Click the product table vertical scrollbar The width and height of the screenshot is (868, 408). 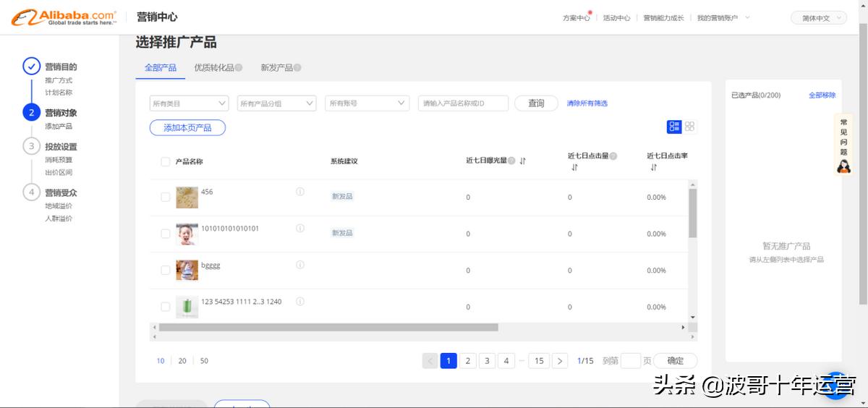coord(692,213)
